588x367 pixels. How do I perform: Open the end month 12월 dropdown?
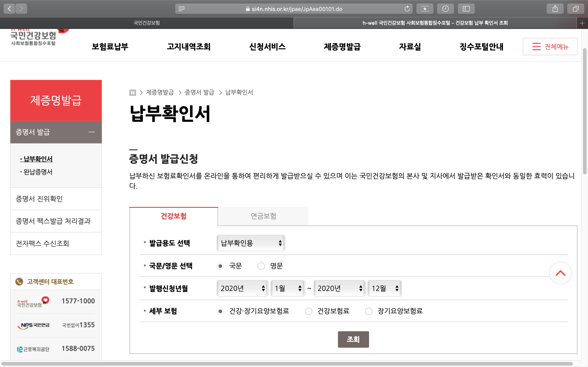tap(384, 288)
